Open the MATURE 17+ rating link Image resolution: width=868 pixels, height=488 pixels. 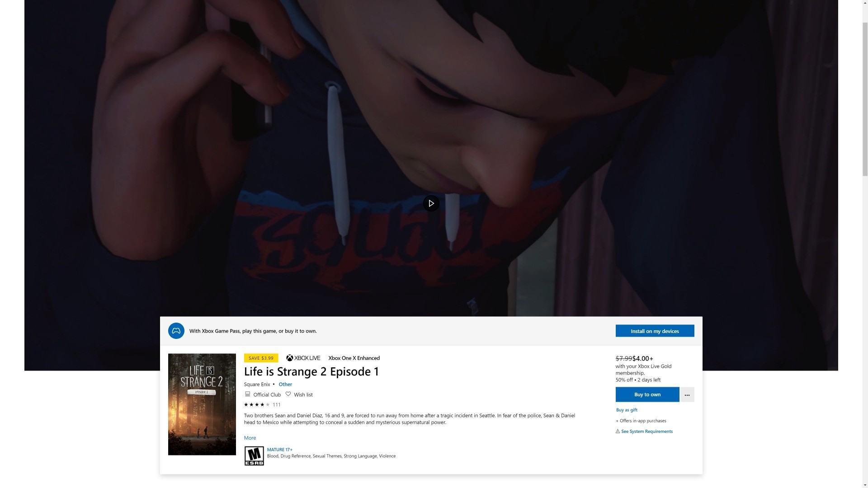[279, 450]
